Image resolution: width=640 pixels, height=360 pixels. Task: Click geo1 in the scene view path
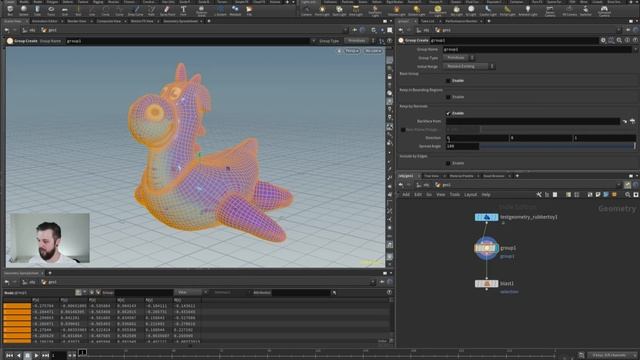[49, 30]
